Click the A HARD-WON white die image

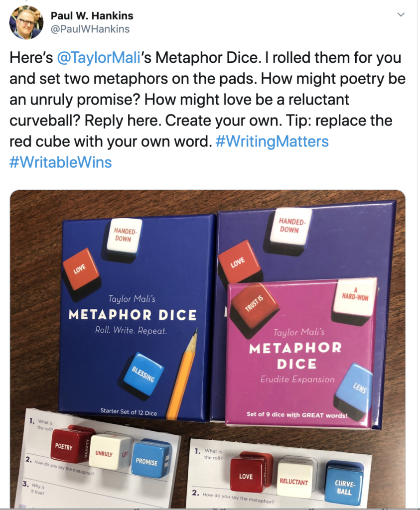(x=354, y=299)
